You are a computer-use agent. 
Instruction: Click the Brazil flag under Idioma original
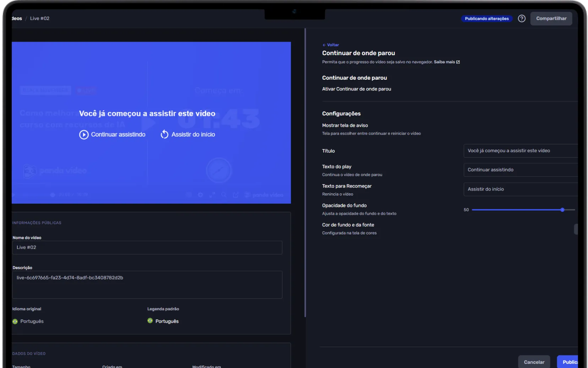point(15,321)
